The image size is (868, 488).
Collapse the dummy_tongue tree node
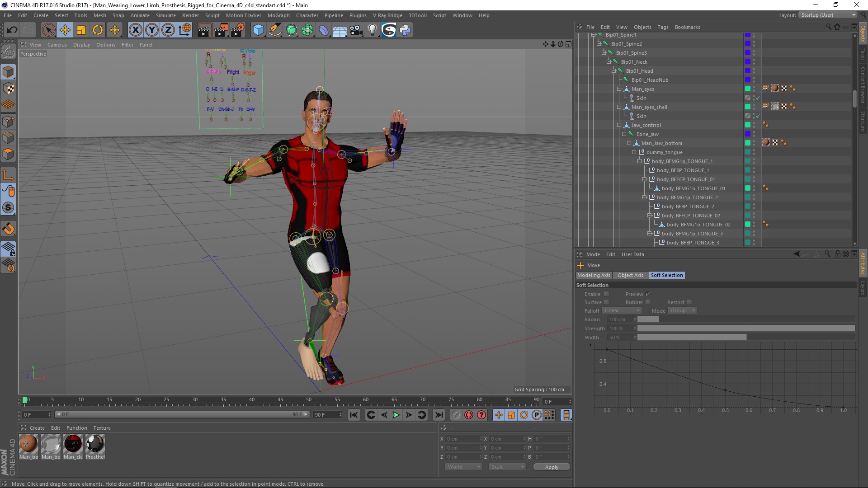(634, 152)
